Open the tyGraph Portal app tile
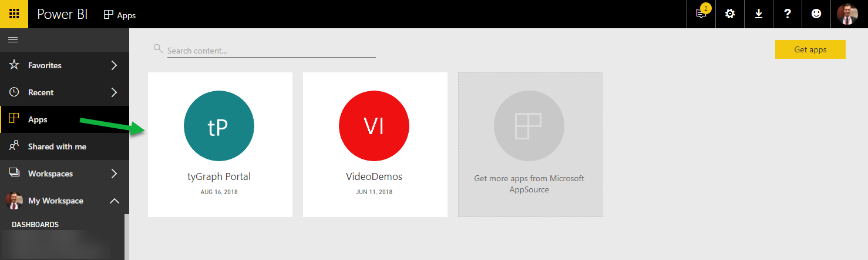 pyautogui.click(x=220, y=145)
